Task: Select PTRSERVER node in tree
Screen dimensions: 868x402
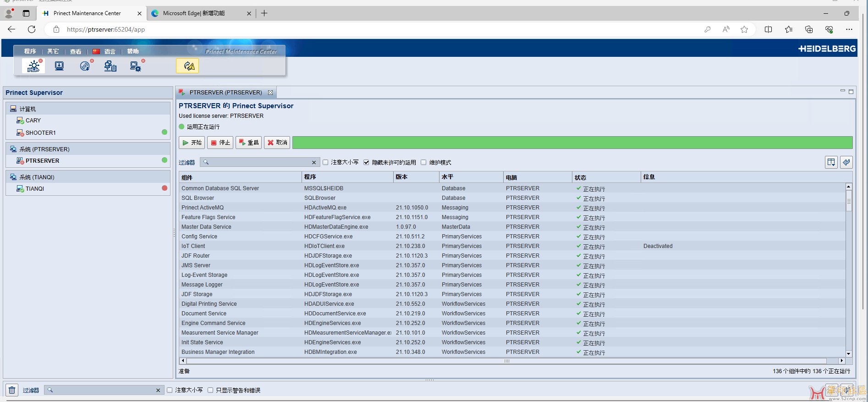Action: click(42, 161)
